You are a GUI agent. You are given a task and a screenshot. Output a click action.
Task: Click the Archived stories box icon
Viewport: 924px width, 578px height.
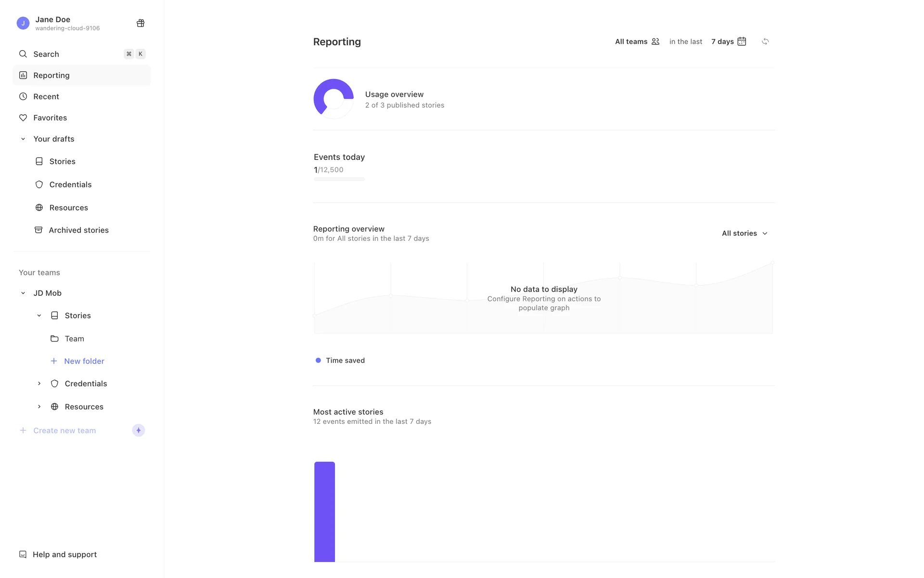point(38,230)
